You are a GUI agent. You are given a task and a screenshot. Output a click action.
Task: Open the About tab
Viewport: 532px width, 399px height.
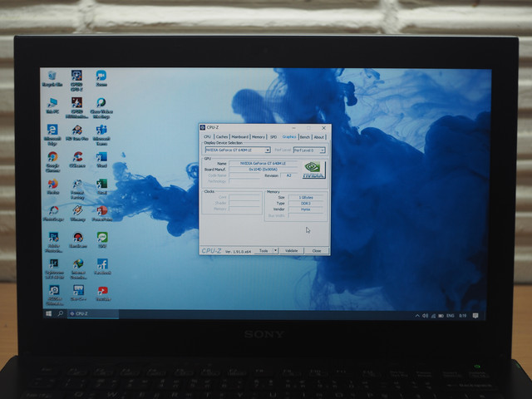click(318, 136)
